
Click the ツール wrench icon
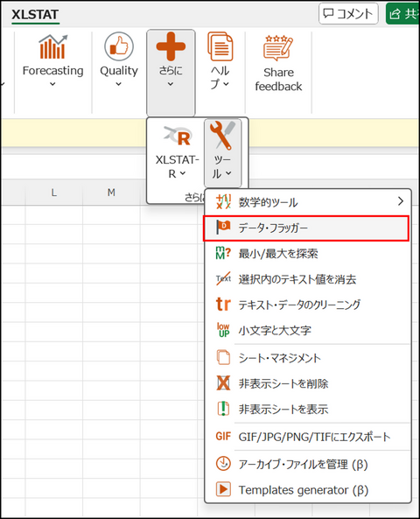click(222, 135)
